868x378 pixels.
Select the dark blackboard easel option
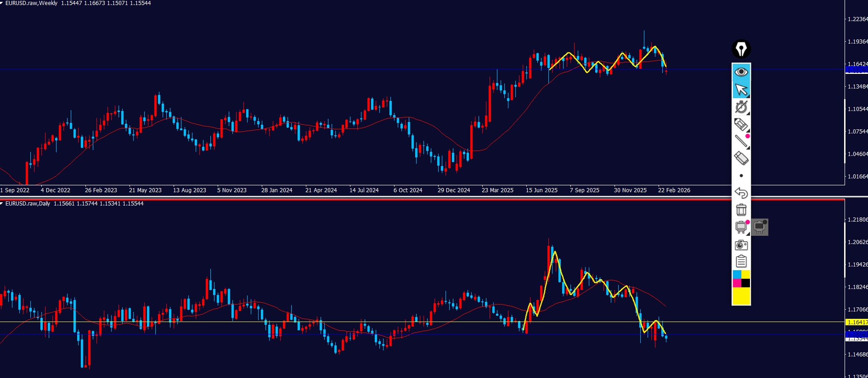point(760,227)
